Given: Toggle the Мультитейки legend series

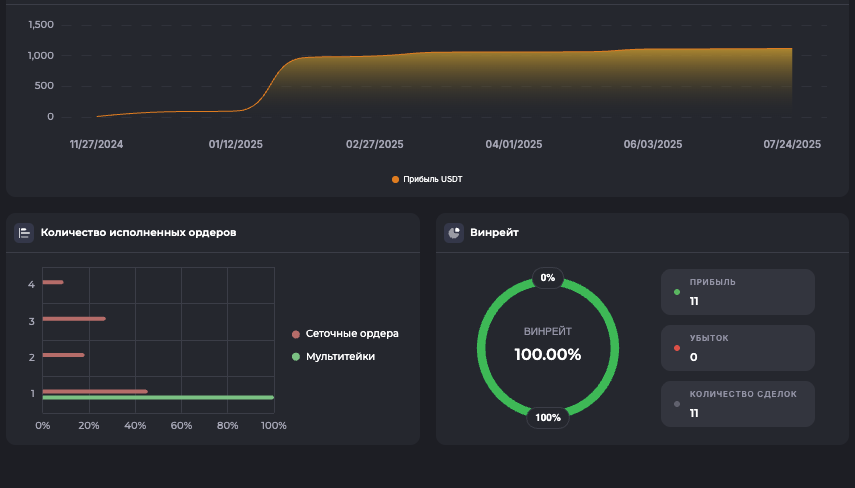Looking at the screenshot, I should point(340,356).
